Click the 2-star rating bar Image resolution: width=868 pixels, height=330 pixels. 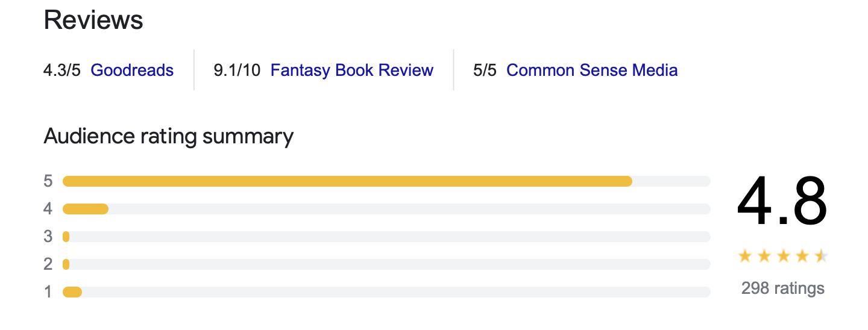tap(386, 264)
